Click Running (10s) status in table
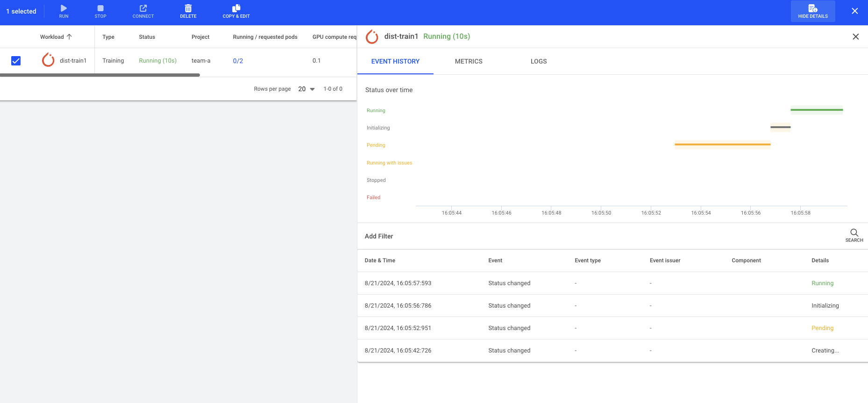 click(x=157, y=61)
